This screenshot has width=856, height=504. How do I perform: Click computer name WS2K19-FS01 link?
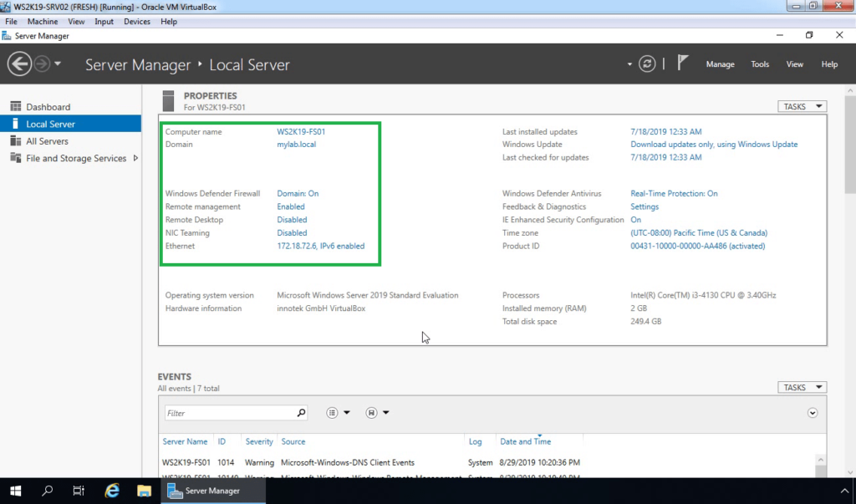(301, 131)
